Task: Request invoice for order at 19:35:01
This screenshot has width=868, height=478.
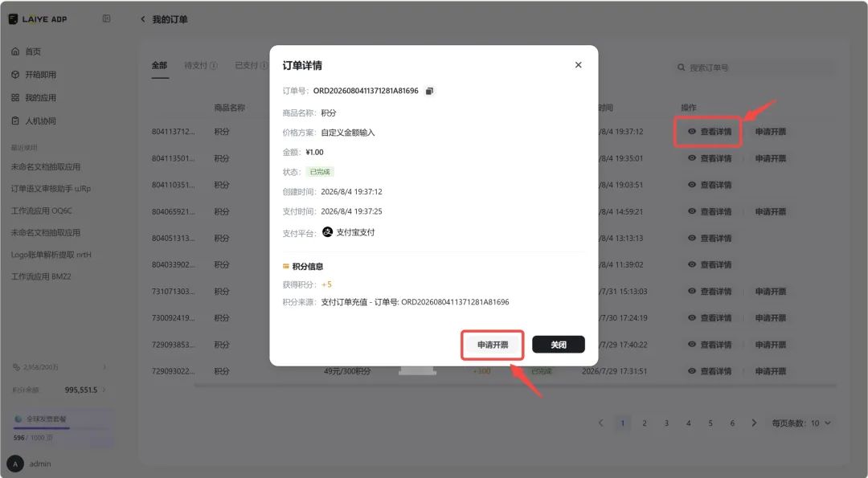Action: pos(771,158)
